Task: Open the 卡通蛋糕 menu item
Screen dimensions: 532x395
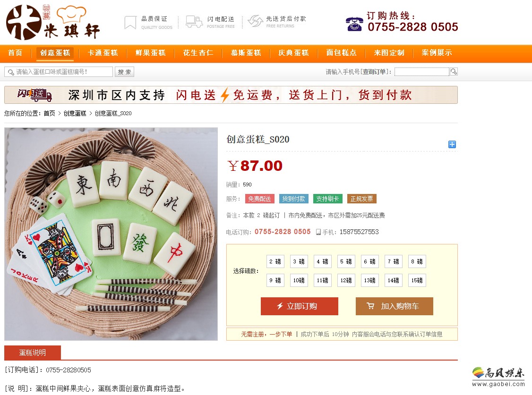Action: [103, 53]
